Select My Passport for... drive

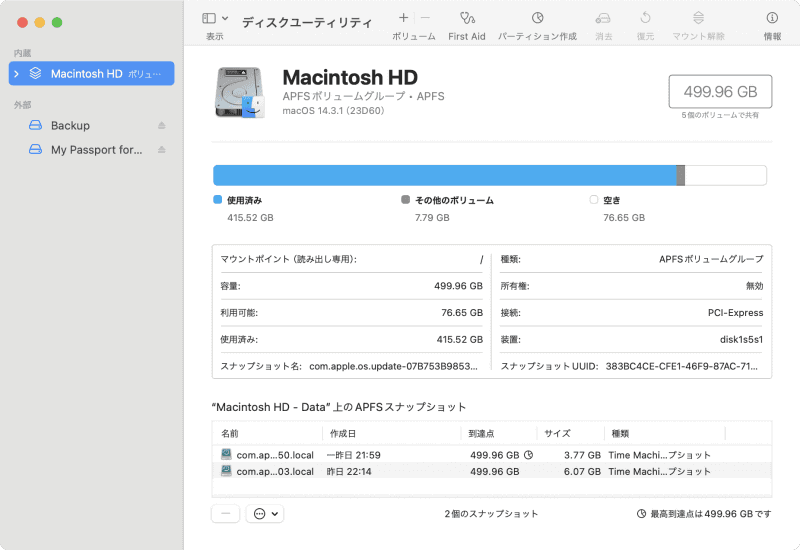96,150
